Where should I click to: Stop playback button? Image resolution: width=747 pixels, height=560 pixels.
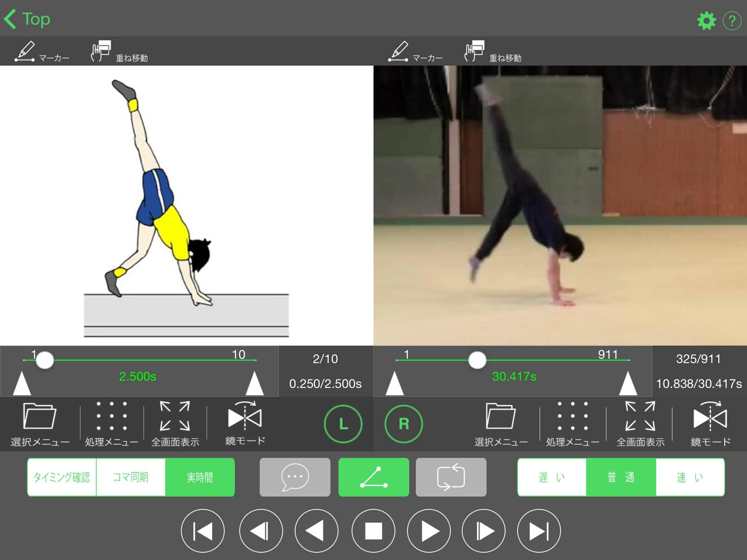click(373, 531)
